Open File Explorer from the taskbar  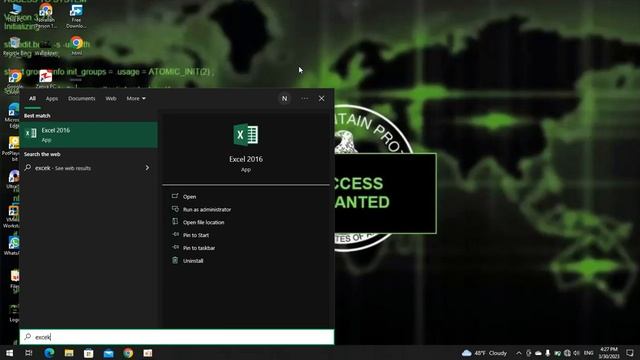click(69, 353)
